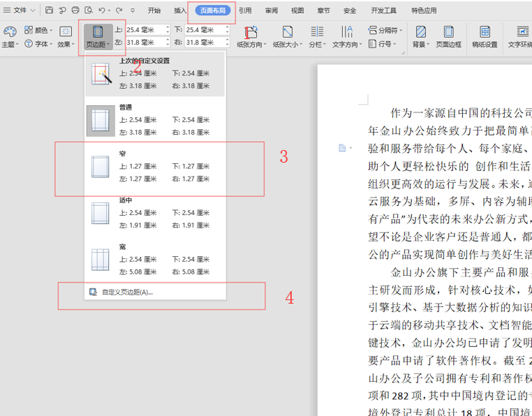532x416 pixels.
Task: Click the 普通 preset thumbnail icon
Action: [x=101, y=121]
